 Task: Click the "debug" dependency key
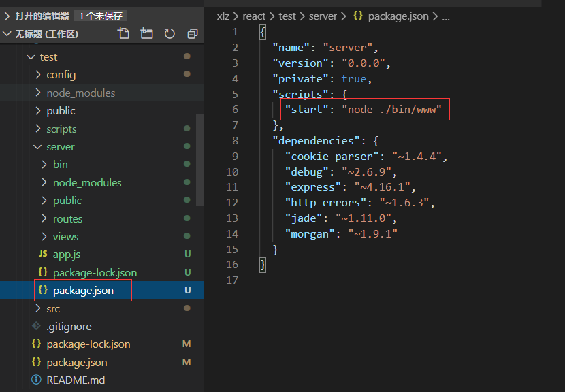tap(306, 172)
